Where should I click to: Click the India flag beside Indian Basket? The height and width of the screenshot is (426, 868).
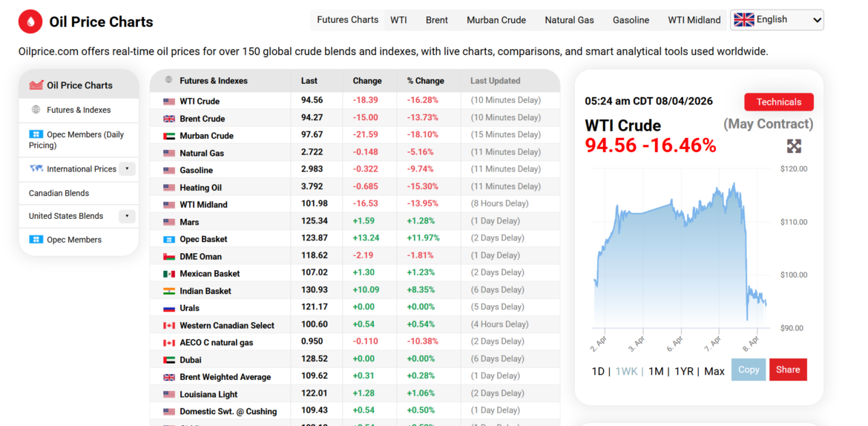[x=169, y=291]
